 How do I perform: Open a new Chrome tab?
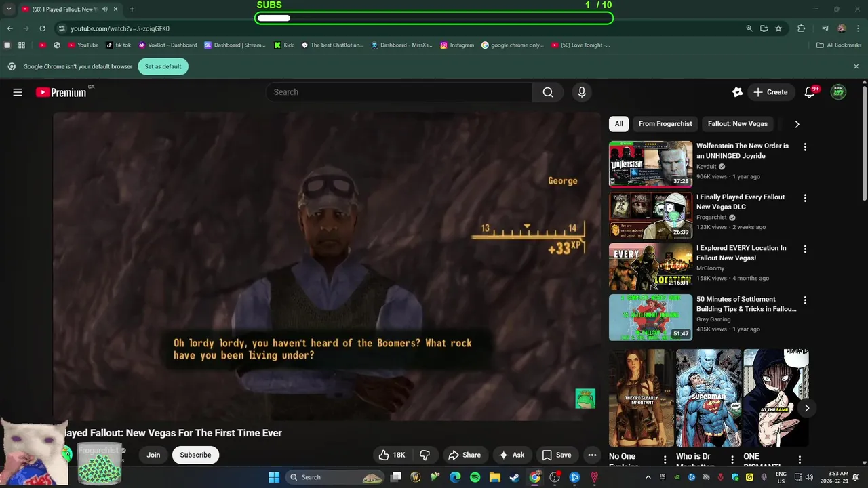point(132,9)
